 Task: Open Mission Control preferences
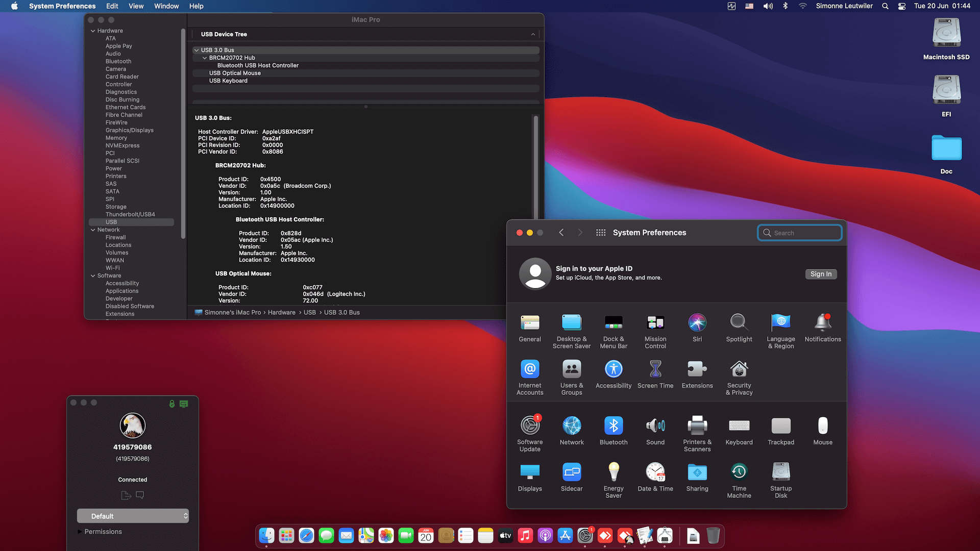point(655,331)
